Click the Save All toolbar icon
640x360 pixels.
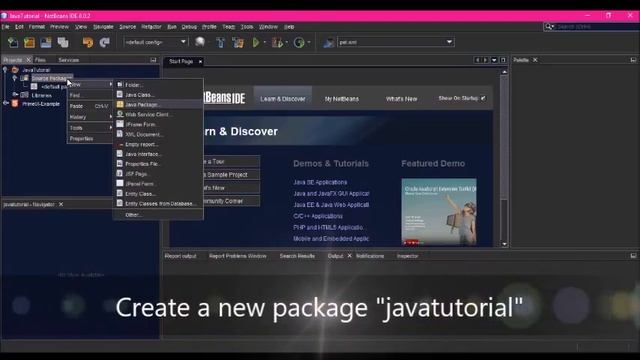point(63,42)
